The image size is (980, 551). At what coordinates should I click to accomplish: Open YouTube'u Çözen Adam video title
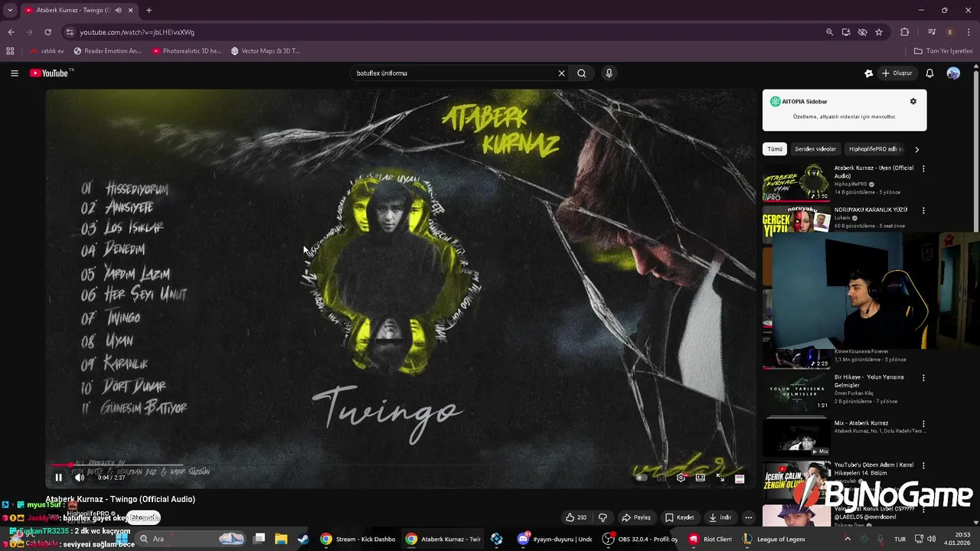tap(874, 469)
